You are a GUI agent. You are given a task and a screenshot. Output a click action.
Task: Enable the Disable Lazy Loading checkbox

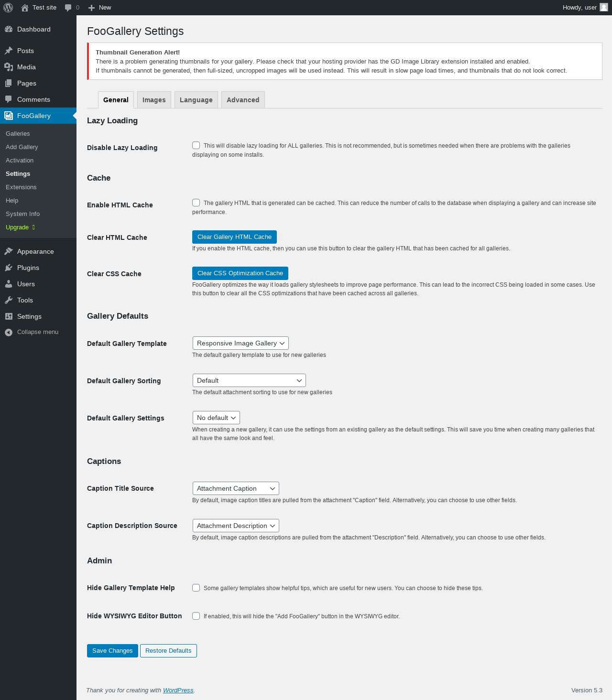[196, 145]
